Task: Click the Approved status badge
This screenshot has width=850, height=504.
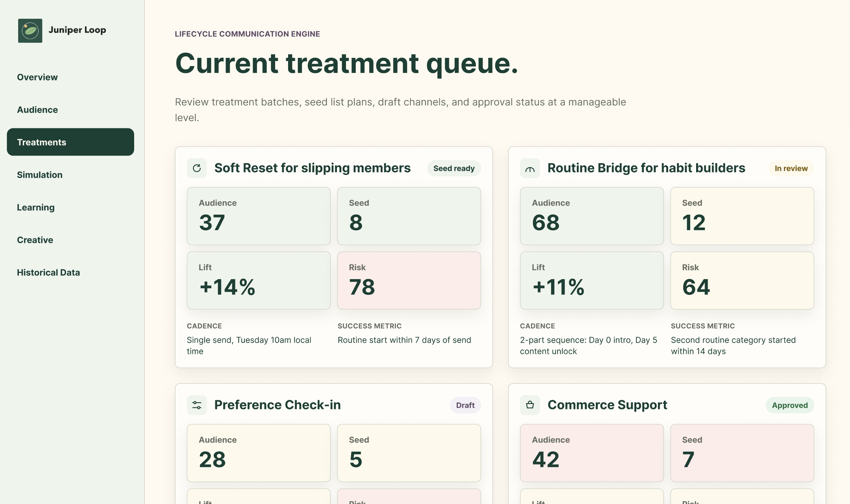Action: coord(790,405)
